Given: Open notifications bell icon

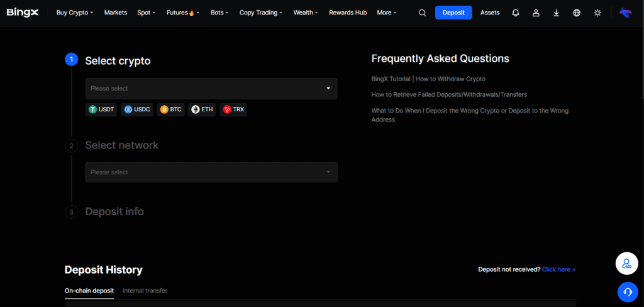Looking at the screenshot, I should point(516,13).
